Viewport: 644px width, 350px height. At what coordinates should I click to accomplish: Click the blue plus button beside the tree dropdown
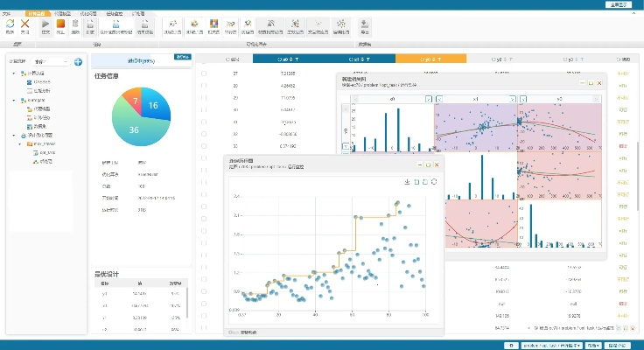coord(78,62)
